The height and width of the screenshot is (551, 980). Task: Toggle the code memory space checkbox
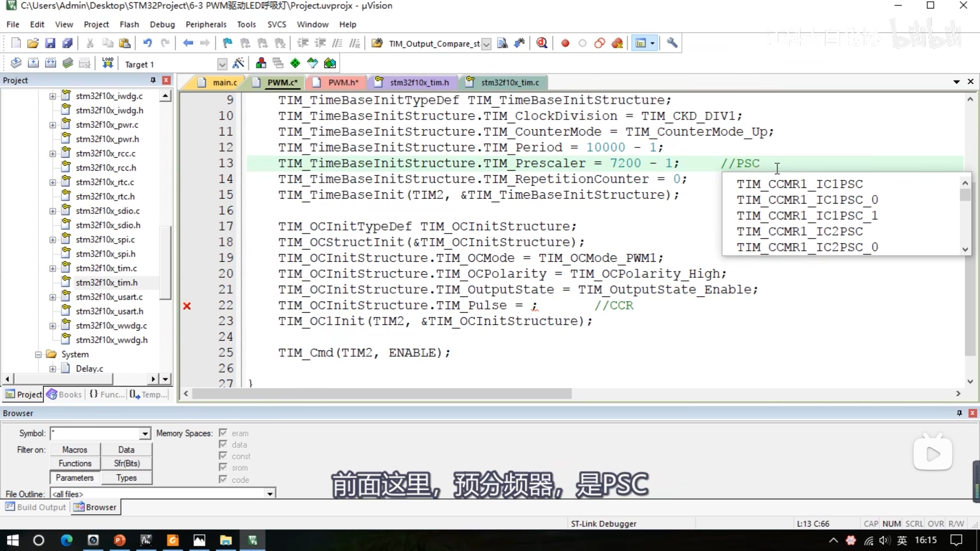[x=223, y=479]
